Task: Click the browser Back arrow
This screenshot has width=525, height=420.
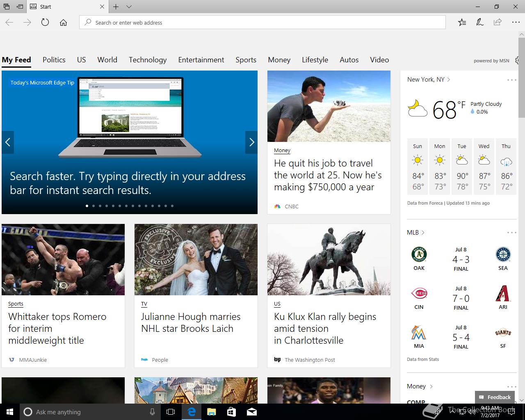Action: click(x=9, y=23)
